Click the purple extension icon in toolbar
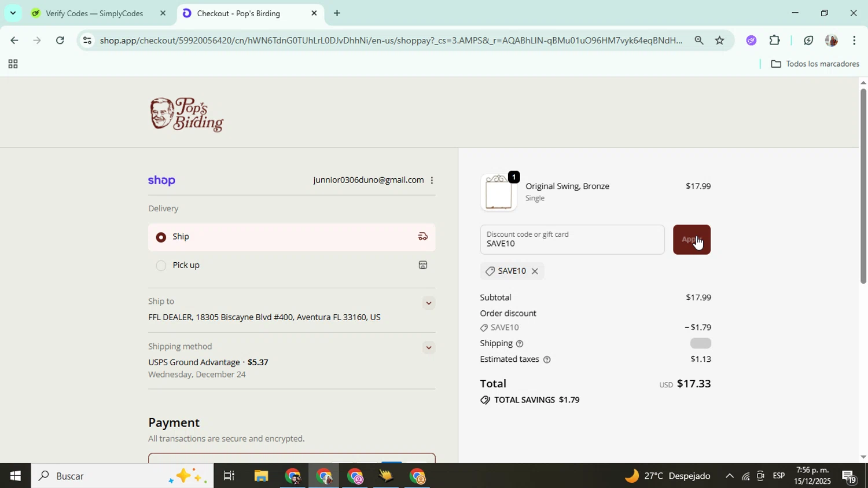868x488 pixels. coord(751,41)
